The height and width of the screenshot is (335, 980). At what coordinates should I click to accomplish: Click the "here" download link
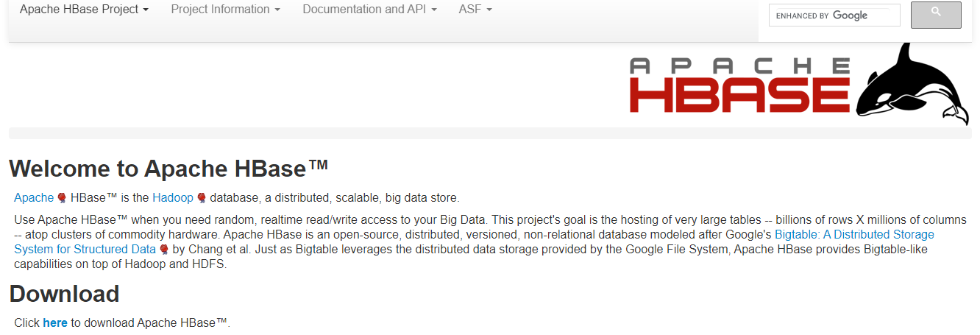coord(55,322)
